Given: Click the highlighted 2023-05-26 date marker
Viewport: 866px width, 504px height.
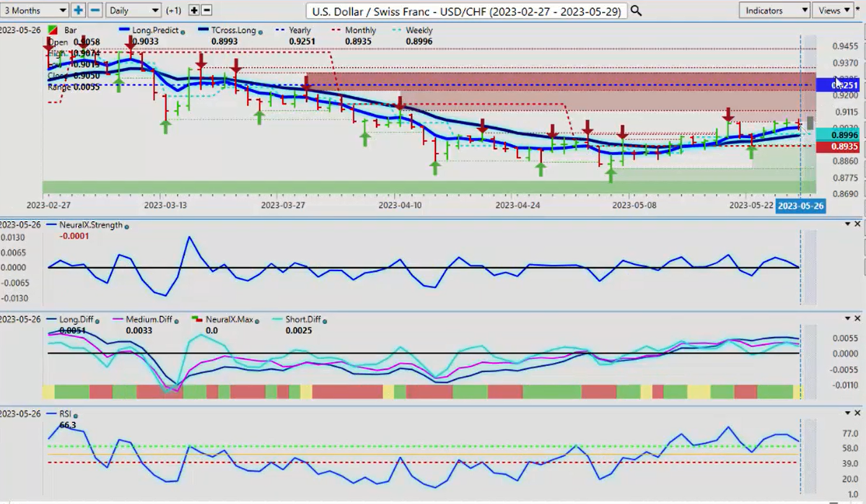Looking at the screenshot, I should pos(801,206).
